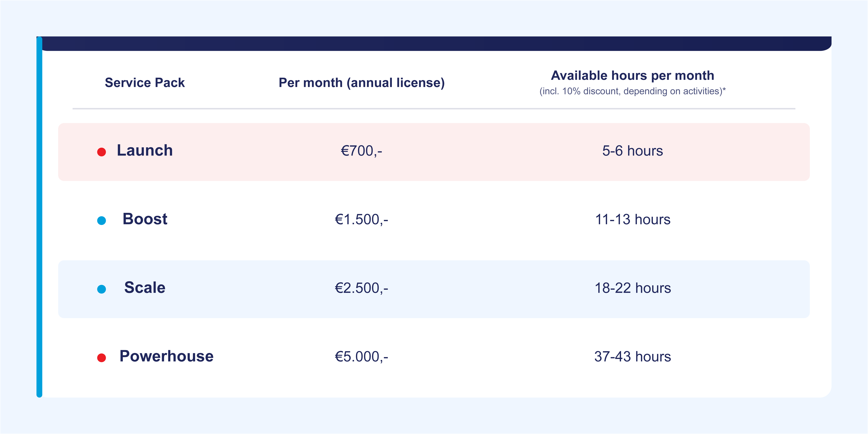Click the 5-6 hours cell

coord(632,151)
